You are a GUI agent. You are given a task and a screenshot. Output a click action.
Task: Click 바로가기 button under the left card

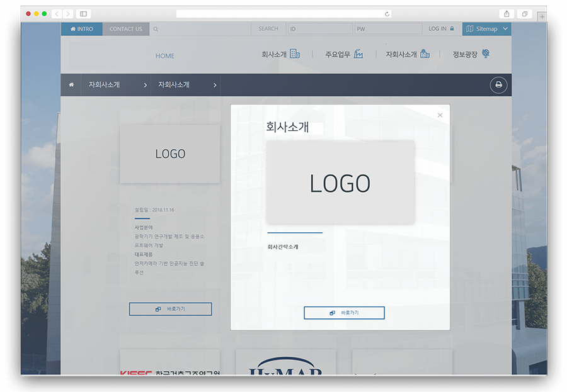(170, 309)
